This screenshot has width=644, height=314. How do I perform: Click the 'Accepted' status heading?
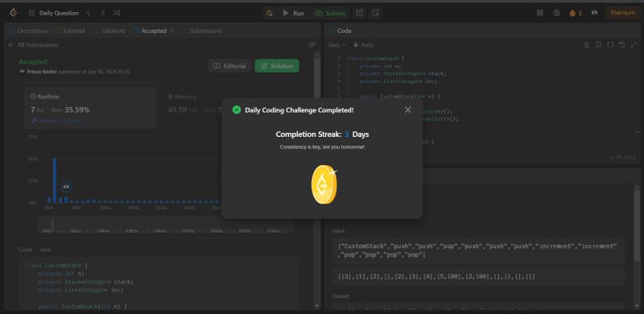point(33,62)
